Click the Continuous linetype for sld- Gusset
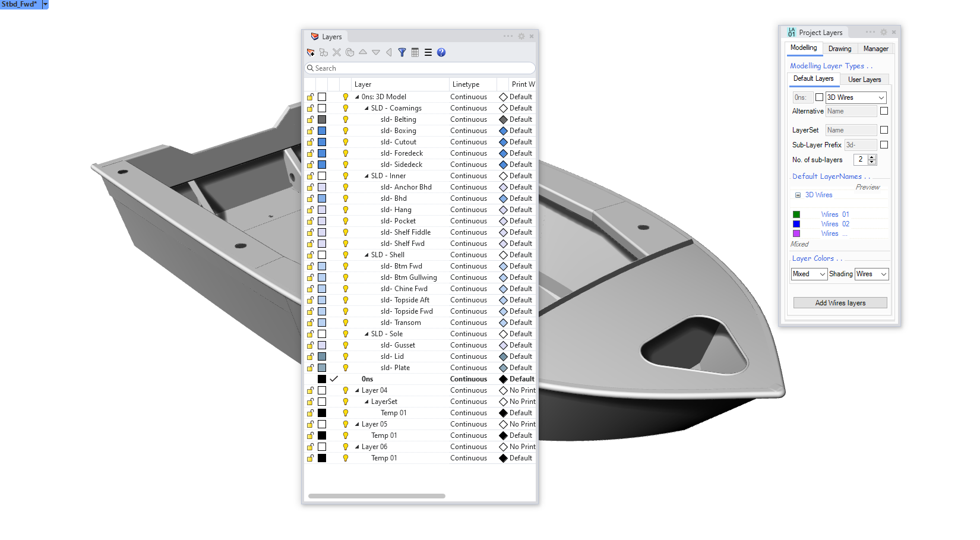This screenshot has height=540, width=980. (469, 345)
